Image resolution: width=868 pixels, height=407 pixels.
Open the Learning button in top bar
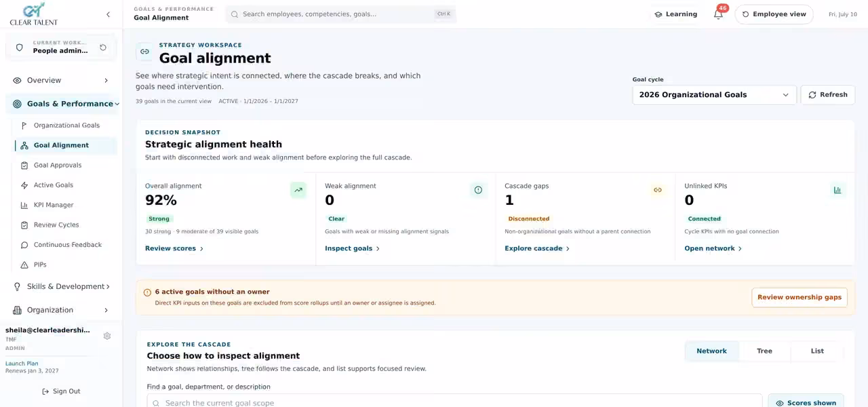(675, 14)
